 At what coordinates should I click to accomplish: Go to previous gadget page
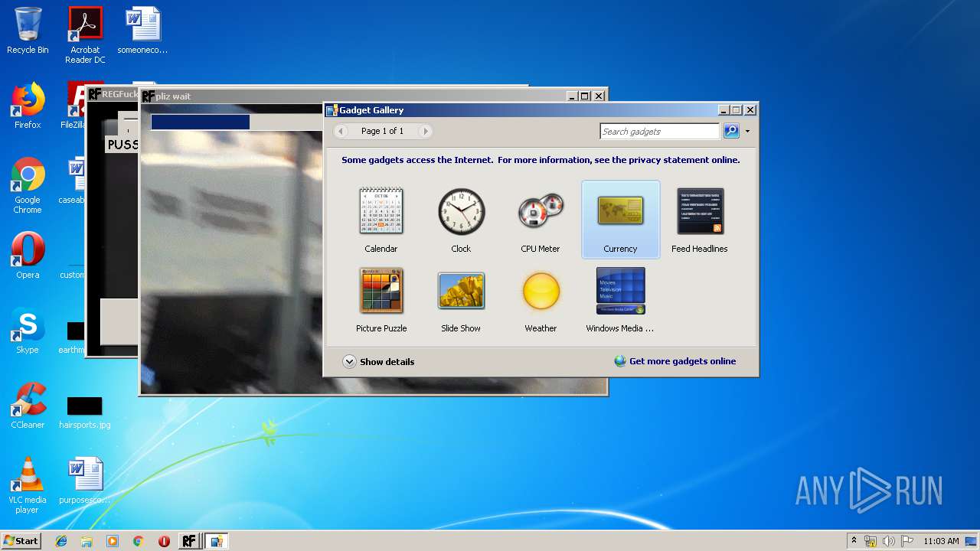pos(341,131)
